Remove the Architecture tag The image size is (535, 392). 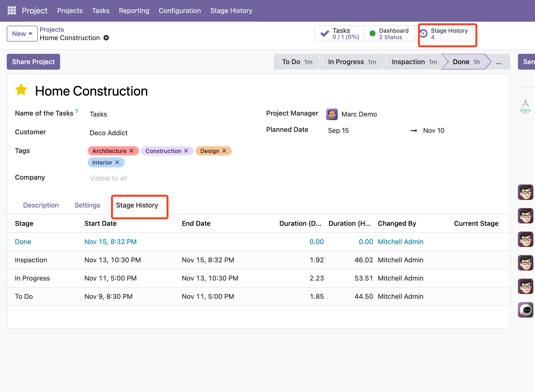click(132, 151)
